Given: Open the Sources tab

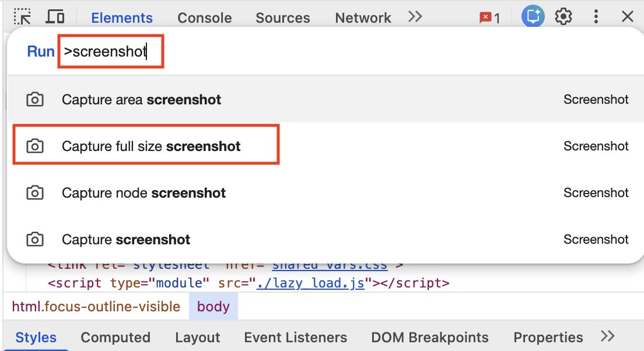Looking at the screenshot, I should [282, 18].
